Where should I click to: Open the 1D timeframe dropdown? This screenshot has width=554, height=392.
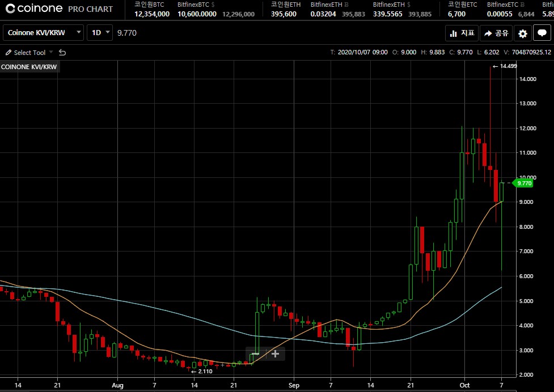coord(100,33)
